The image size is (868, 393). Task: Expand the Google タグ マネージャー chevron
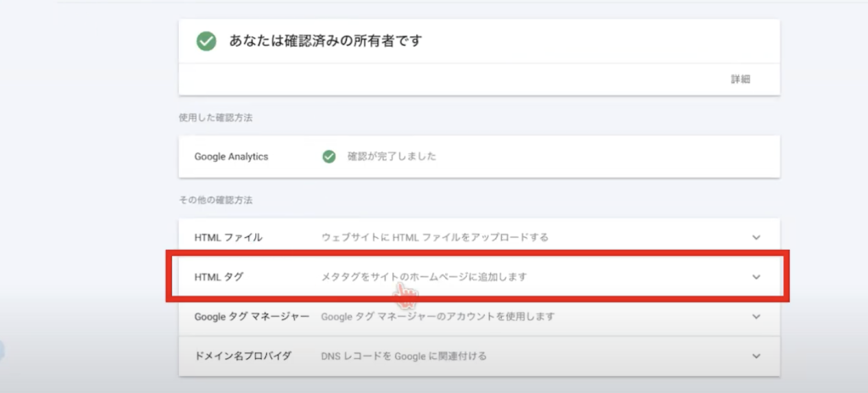[756, 317]
